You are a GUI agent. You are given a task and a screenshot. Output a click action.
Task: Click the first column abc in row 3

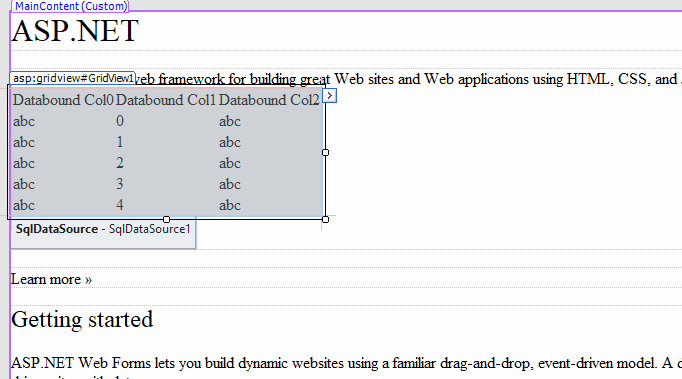[x=24, y=184]
